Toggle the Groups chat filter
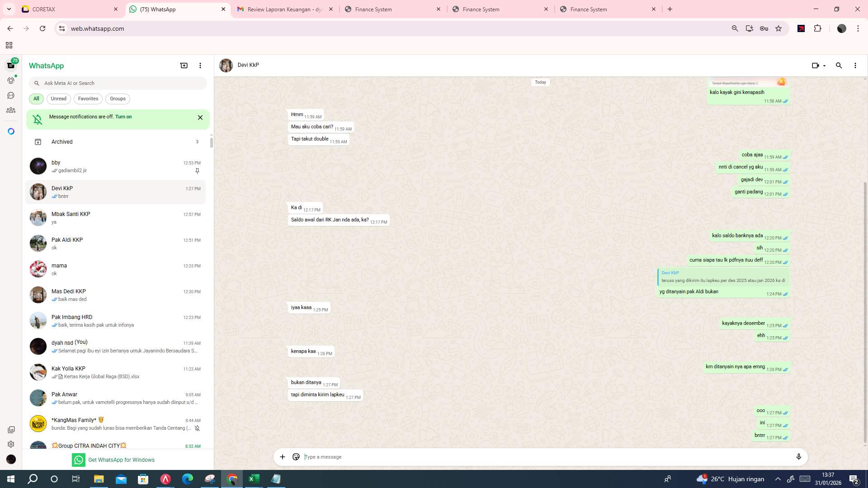Image resolution: width=868 pixels, height=488 pixels. pos(118,99)
